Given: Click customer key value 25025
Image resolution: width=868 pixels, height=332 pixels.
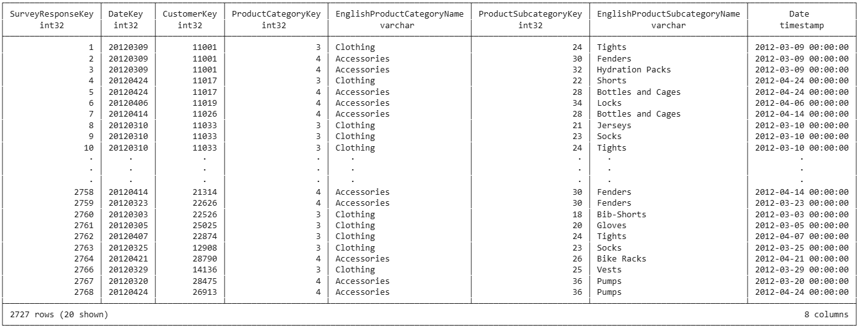Looking at the screenshot, I should [205, 226].
